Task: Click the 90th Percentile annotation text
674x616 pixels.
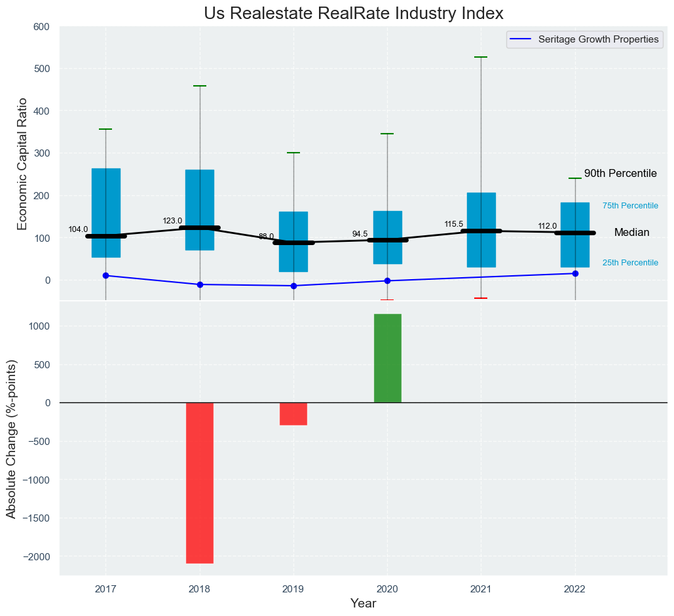Action: 620,174
